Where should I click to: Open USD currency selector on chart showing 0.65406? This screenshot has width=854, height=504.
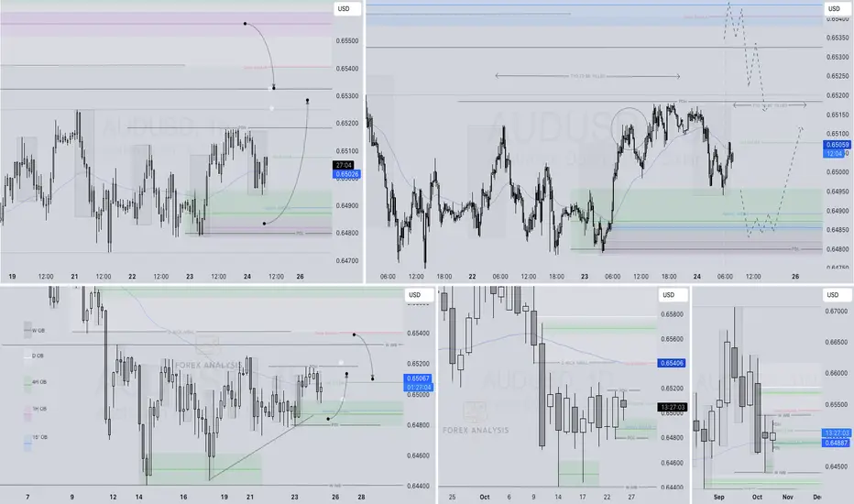[x=673, y=295]
